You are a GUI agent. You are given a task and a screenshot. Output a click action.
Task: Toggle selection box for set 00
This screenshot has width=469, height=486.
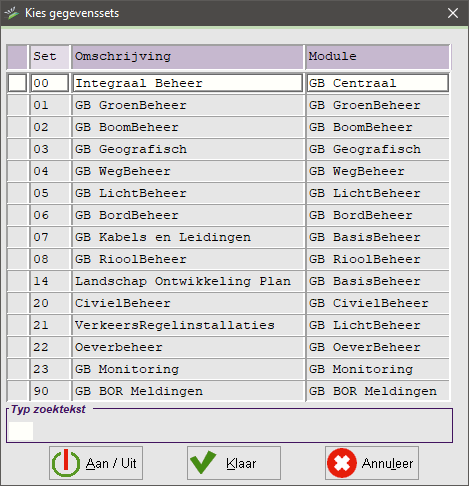coord(17,83)
